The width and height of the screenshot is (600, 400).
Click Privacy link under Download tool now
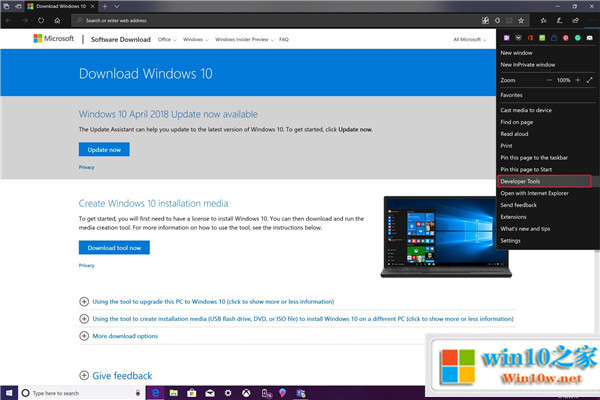86,265
